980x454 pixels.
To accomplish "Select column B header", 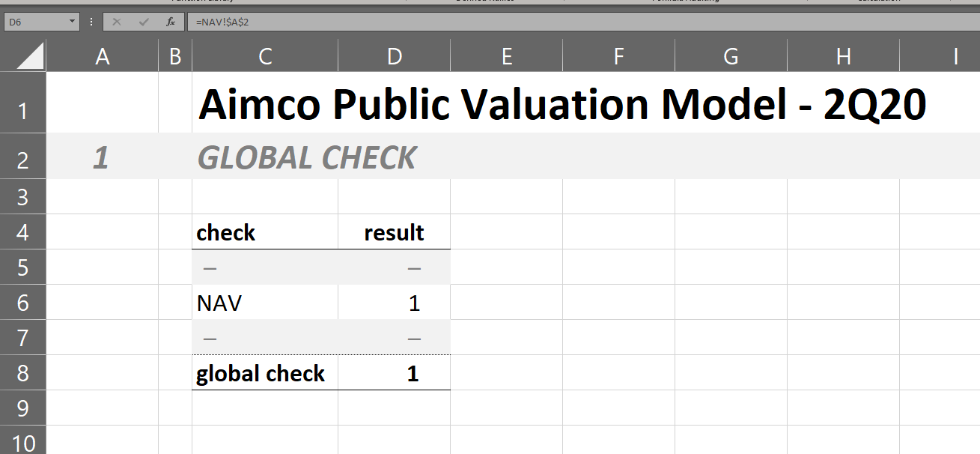I will [x=175, y=56].
